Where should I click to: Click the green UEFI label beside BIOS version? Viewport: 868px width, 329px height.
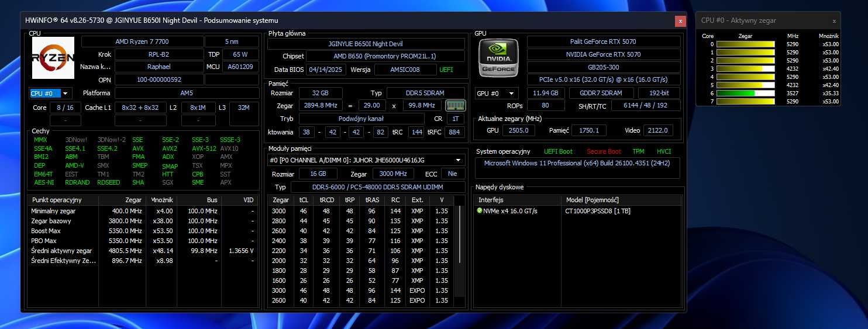pyautogui.click(x=446, y=69)
